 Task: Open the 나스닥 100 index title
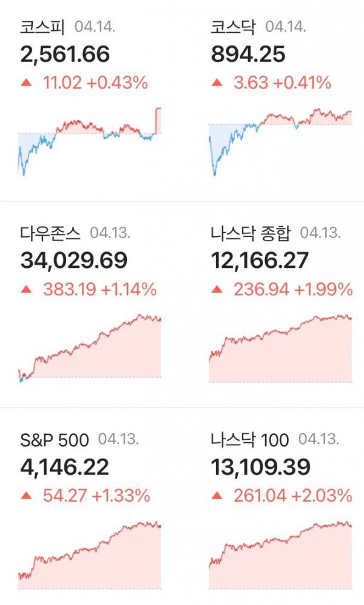click(249, 440)
